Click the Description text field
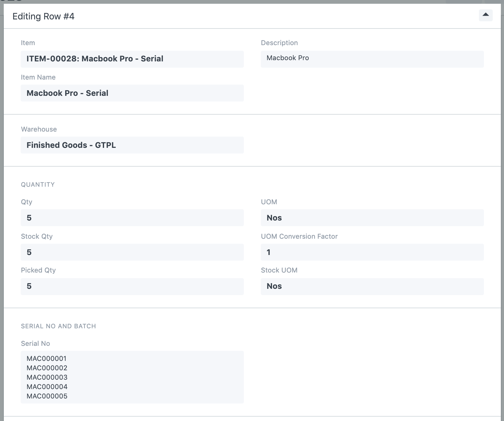This screenshot has width=504, height=421. (x=372, y=59)
